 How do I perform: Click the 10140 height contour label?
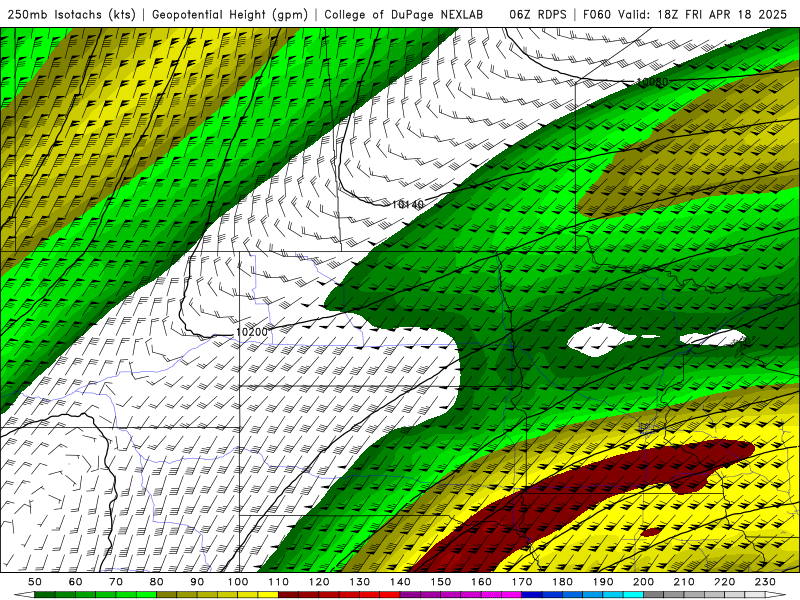(x=408, y=205)
